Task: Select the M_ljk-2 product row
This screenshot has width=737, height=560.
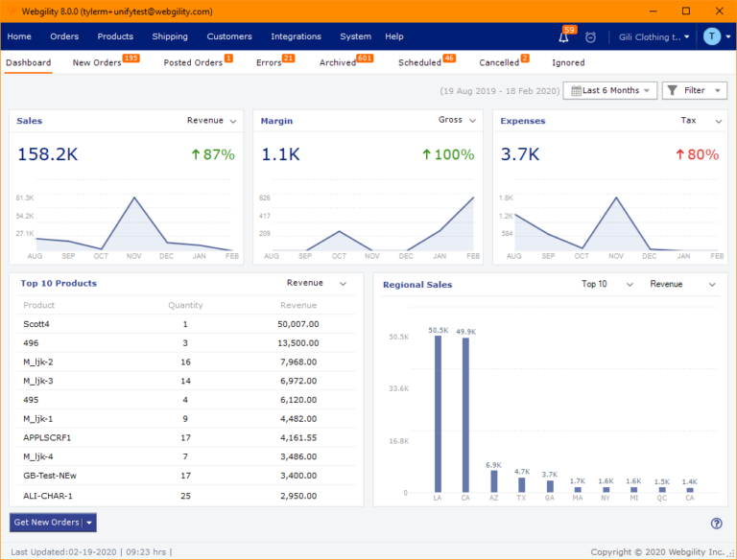Action: (186, 362)
